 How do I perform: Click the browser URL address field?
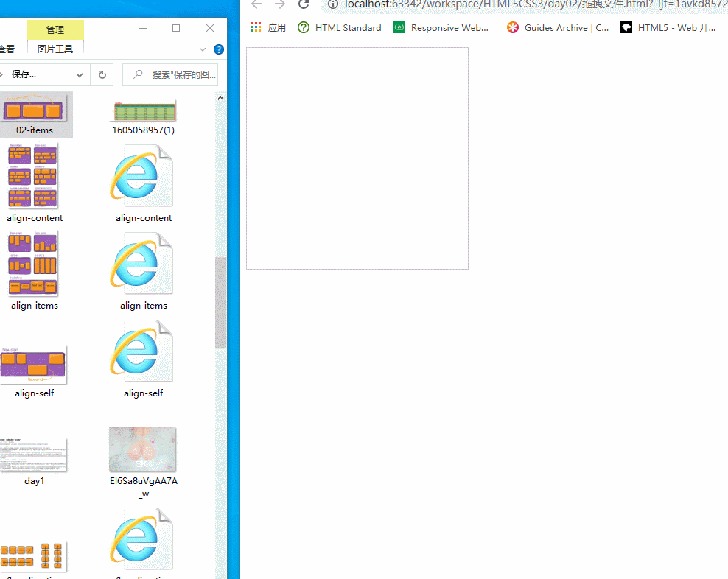click(x=536, y=4)
